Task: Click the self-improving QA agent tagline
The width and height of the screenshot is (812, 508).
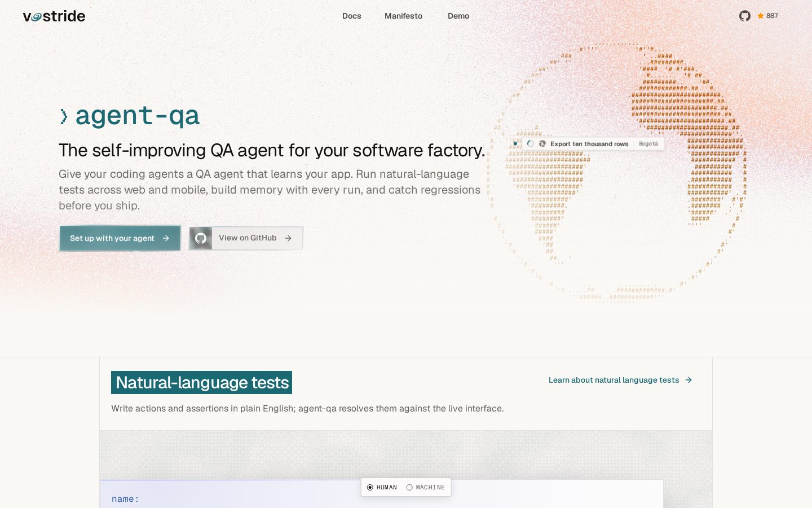Action: (272, 150)
